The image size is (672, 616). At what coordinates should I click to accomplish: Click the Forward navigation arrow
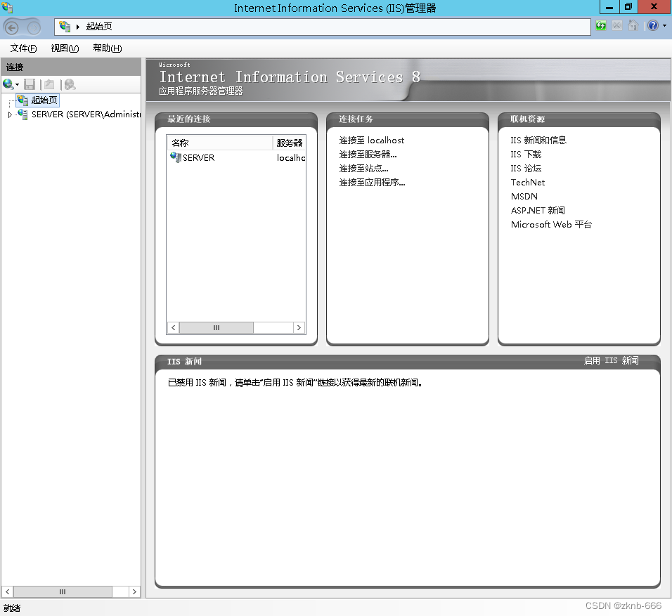coord(34,28)
